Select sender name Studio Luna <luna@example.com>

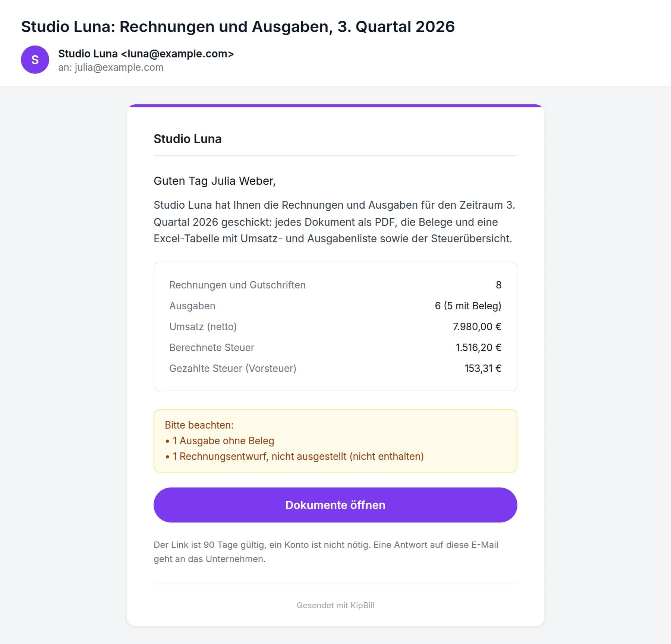click(146, 54)
